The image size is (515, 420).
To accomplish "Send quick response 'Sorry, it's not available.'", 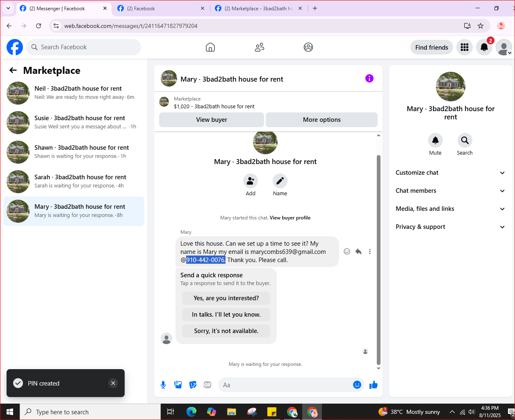I will click(x=226, y=331).
